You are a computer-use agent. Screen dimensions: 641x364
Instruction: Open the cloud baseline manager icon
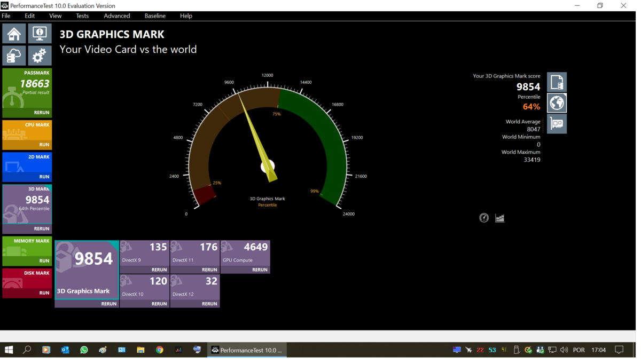point(14,56)
